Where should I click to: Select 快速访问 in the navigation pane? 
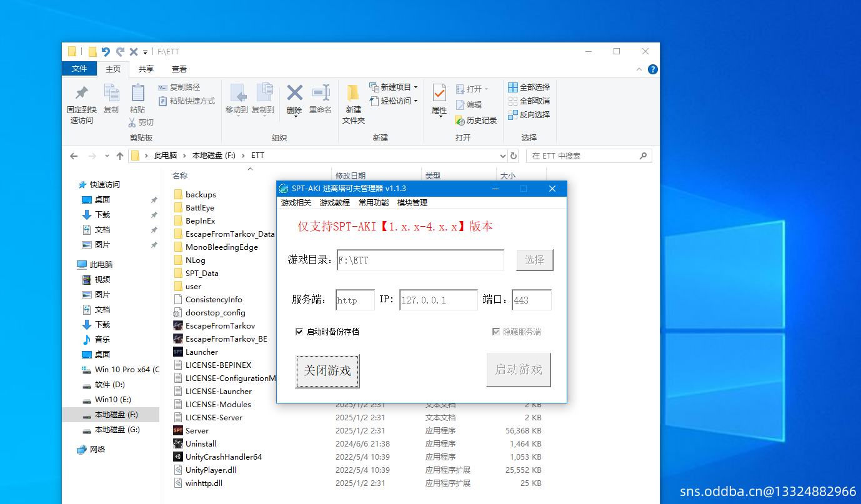(x=104, y=185)
